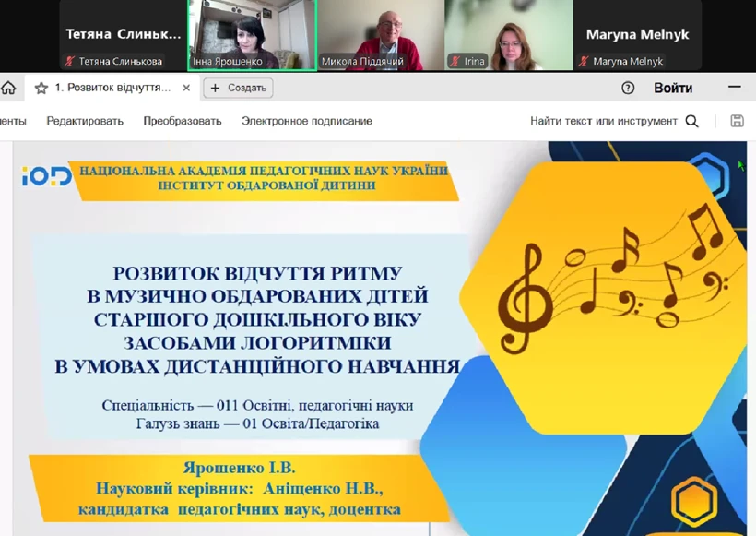Click the Создать new tab button
Viewport: 756px width, 536px height.
coord(238,89)
